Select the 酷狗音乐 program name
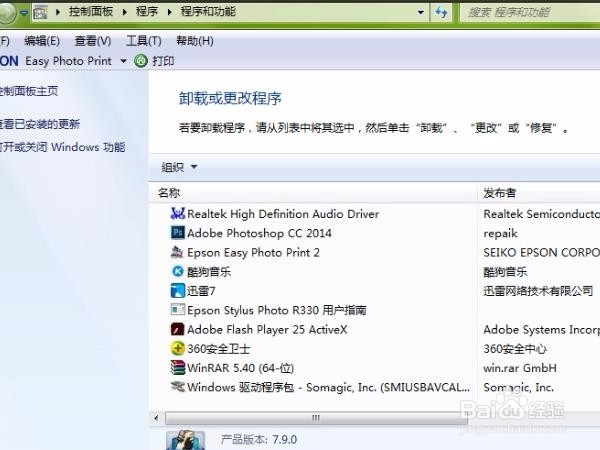The width and height of the screenshot is (600, 450). click(x=209, y=272)
